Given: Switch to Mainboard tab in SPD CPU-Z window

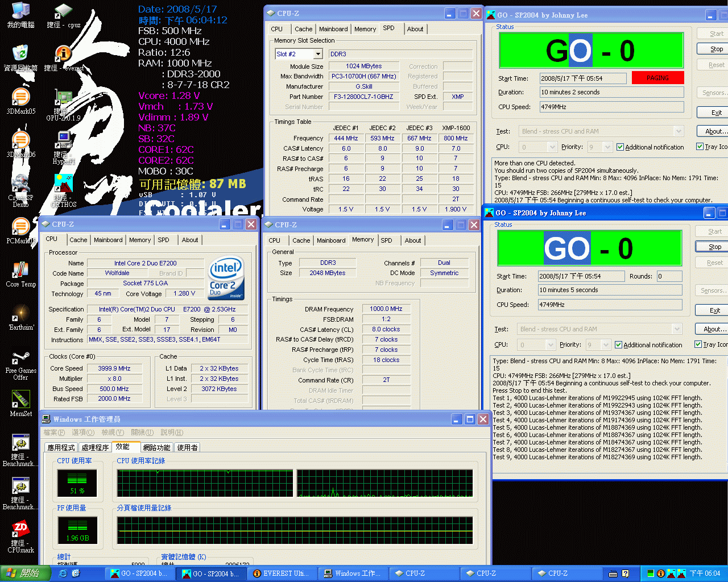Looking at the screenshot, I should tap(333, 29).
